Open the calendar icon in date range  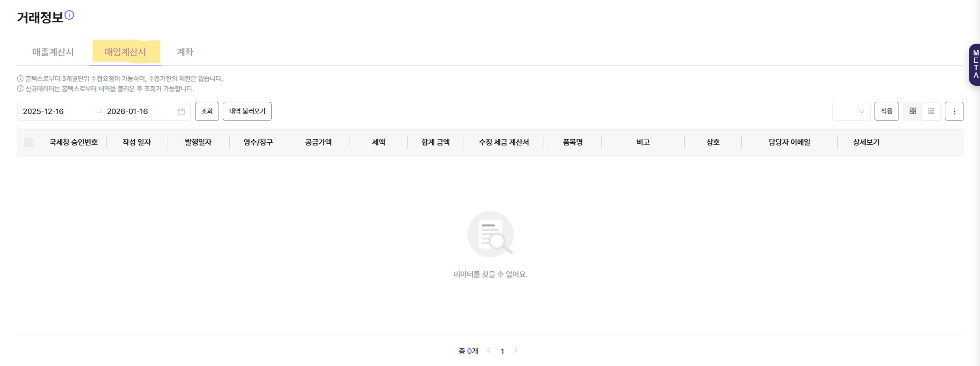click(x=181, y=111)
